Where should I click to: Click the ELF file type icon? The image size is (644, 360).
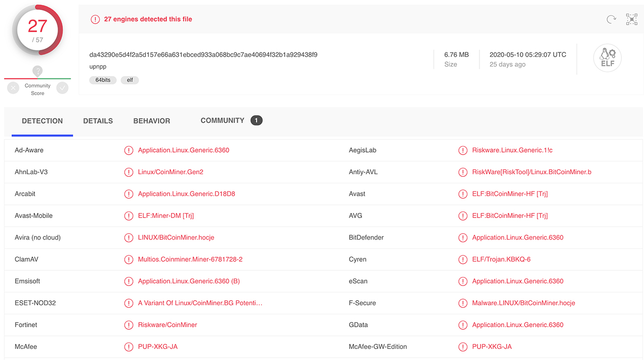(607, 58)
